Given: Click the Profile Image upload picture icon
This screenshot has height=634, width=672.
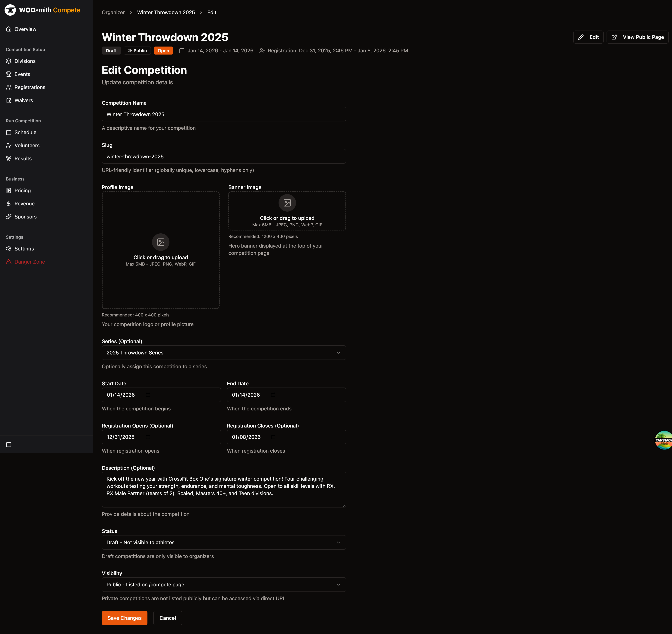Looking at the screenshot, I should (161, 242).
